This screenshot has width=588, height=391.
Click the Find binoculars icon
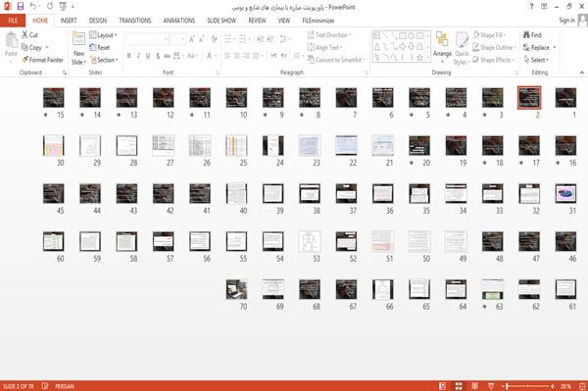(x=526, y=35)
